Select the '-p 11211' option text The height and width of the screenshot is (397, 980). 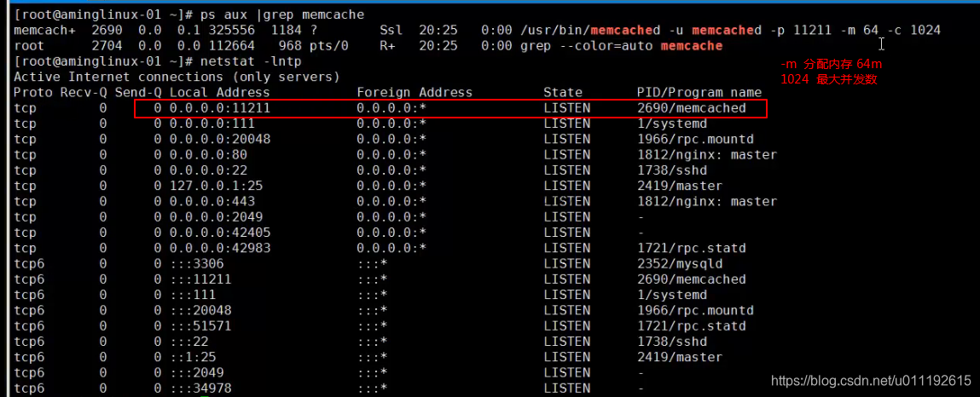(x=801, y=30)
